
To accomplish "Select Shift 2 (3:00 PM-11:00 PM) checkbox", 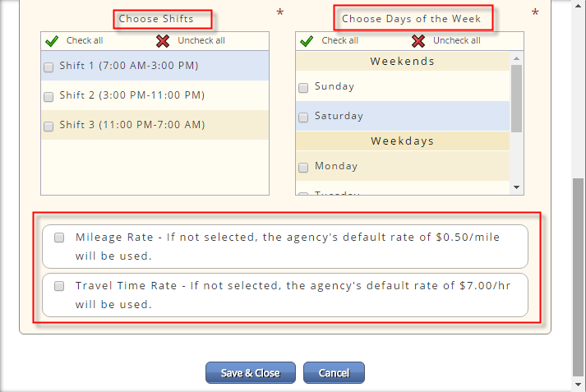I will click(48, 96).
